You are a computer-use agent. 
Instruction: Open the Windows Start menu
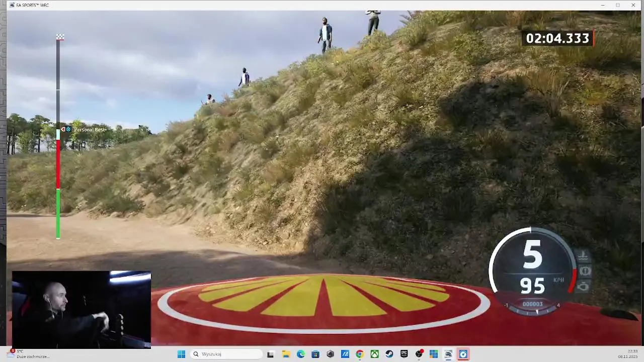coord(181,354)
